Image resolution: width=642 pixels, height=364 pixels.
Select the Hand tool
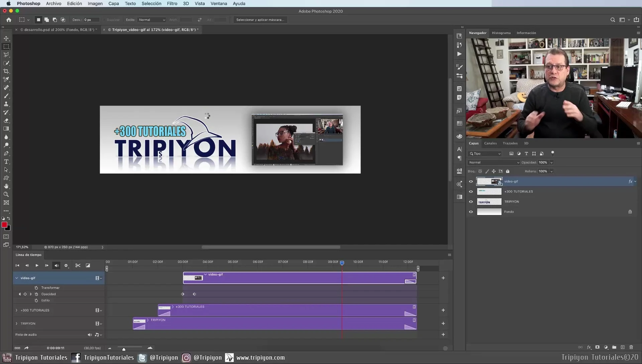(6, 186)
